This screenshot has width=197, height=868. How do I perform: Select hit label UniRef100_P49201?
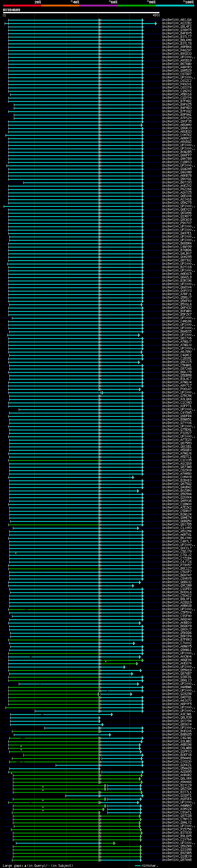(177, 84)
